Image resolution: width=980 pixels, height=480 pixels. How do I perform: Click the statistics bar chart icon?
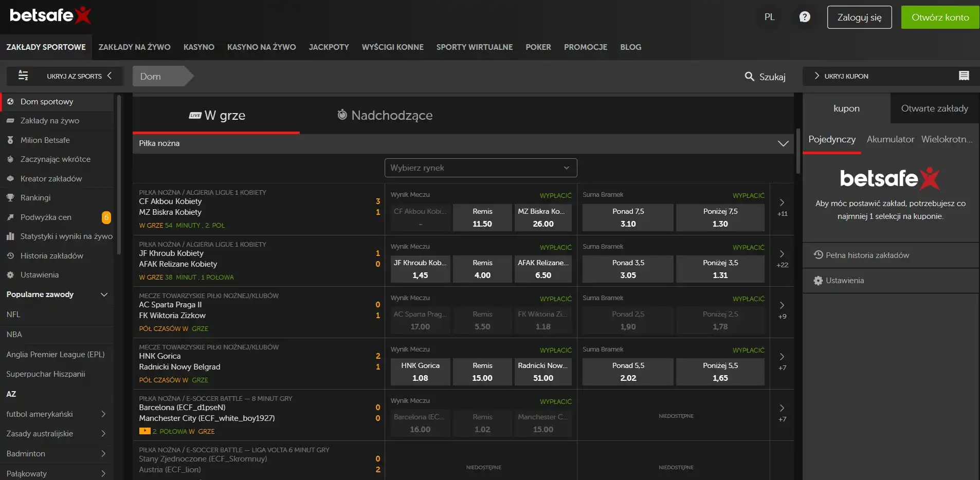click(10, 236)
